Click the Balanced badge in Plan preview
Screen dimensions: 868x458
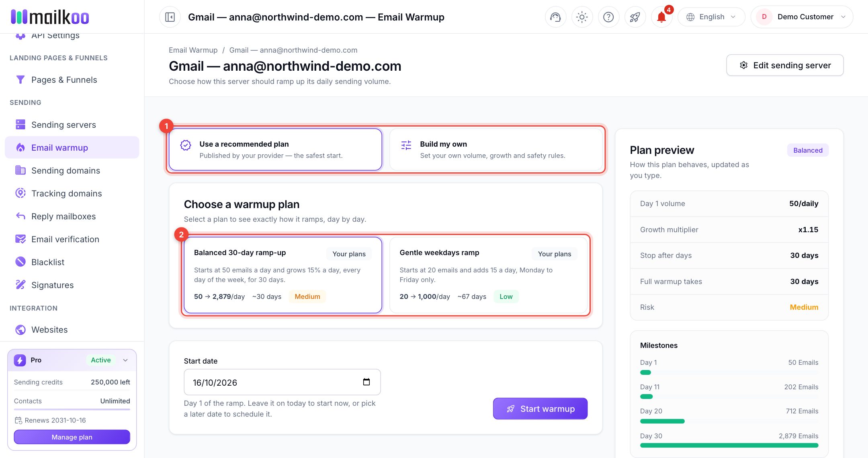808,150
